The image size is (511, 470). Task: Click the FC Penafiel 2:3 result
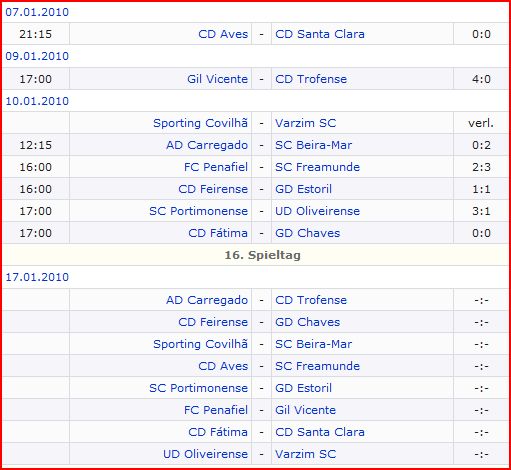click(x=481, y=167)
